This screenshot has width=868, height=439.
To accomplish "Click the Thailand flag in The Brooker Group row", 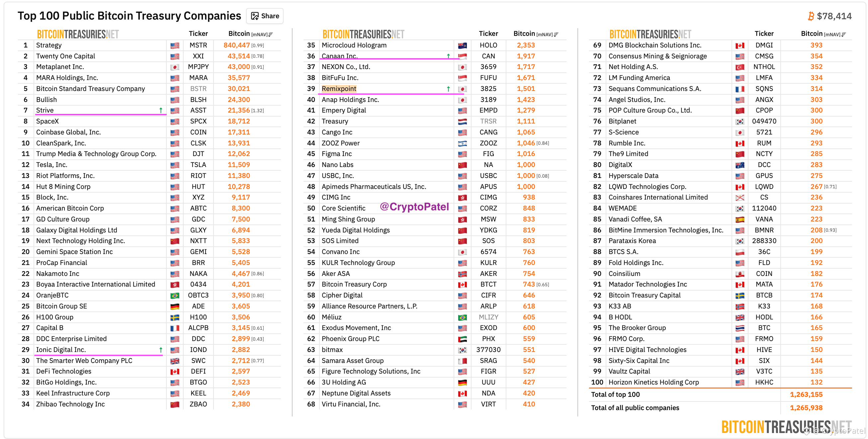I will pyautogui.click(x=739, y=328).
